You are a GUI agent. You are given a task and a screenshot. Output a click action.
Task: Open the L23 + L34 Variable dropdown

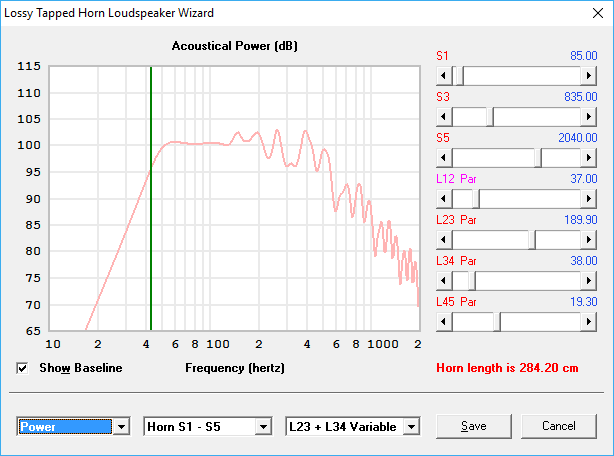(x=411, y=426)
